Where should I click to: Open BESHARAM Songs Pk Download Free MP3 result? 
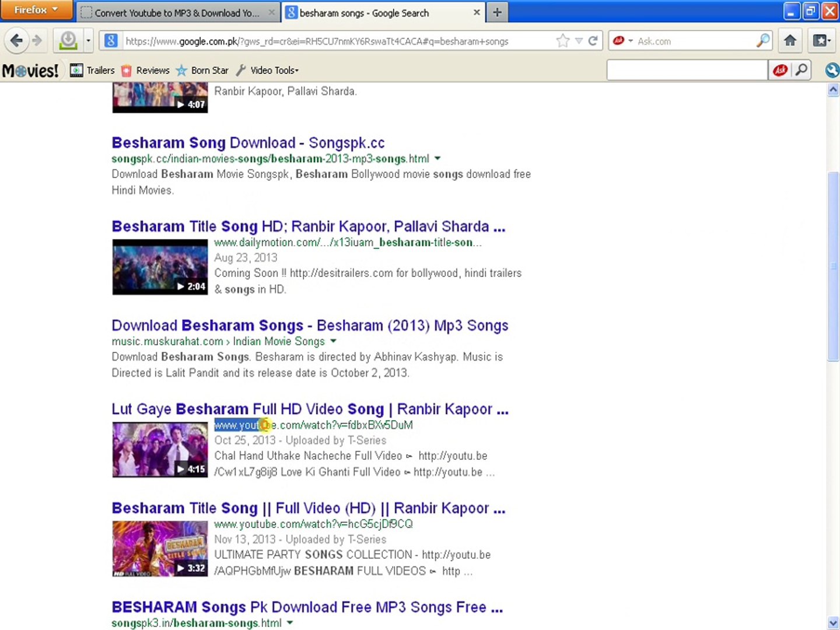[x=307, y=607]
